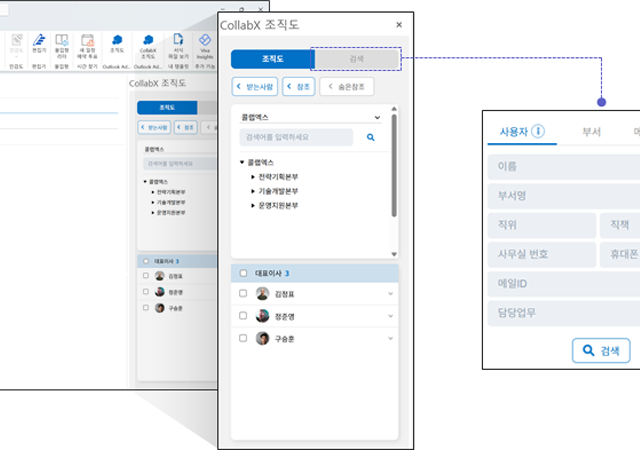This screenshot has height=450, width=640.
Task: Click 받는사람 button in background Outlook panel
Action: click(154, 127)
